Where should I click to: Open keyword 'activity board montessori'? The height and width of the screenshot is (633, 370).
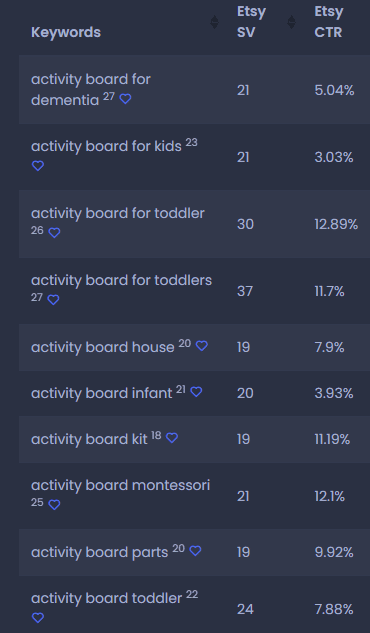point(120,485)
